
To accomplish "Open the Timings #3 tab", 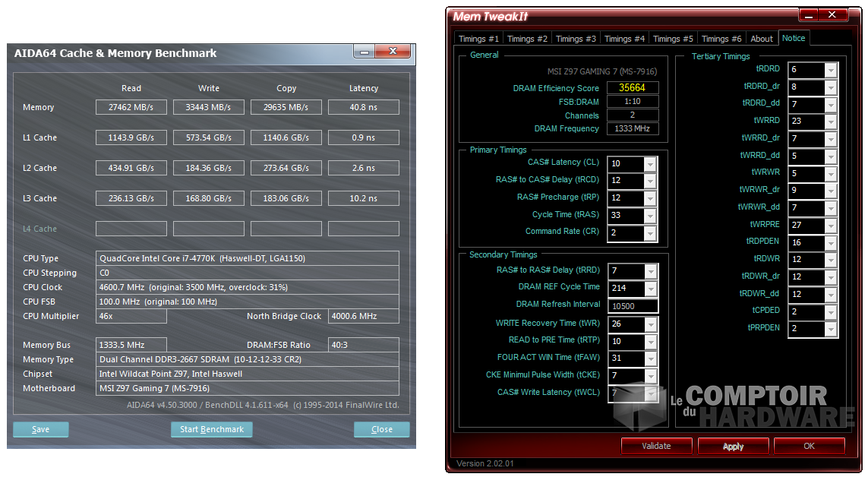I will coord(576,39).
